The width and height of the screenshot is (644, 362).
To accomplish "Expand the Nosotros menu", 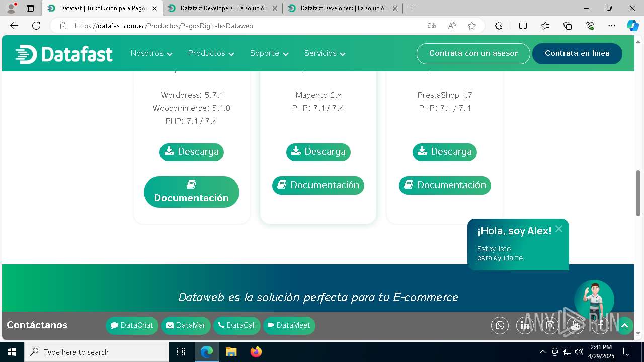I will (x=151, y=53).
